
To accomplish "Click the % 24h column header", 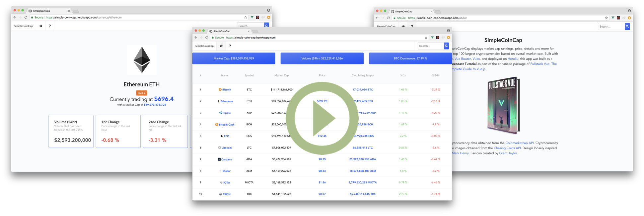I will click(x=435, y=75).
